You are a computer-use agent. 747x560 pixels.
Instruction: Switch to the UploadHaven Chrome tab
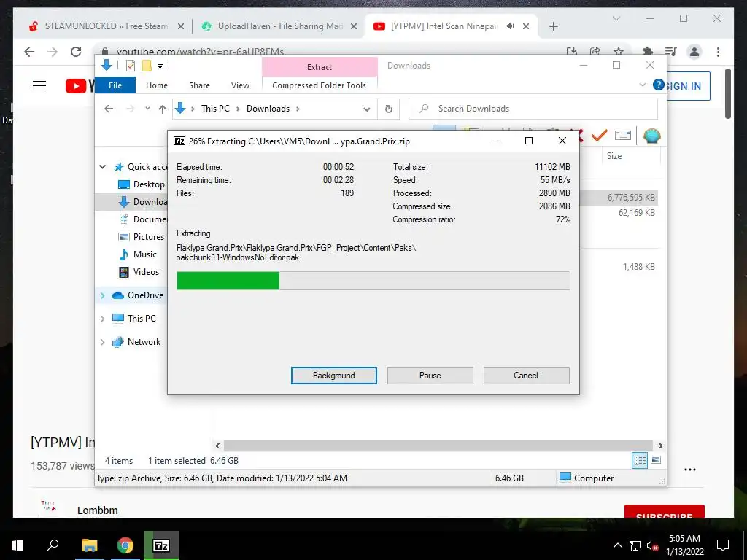point(279,26)
